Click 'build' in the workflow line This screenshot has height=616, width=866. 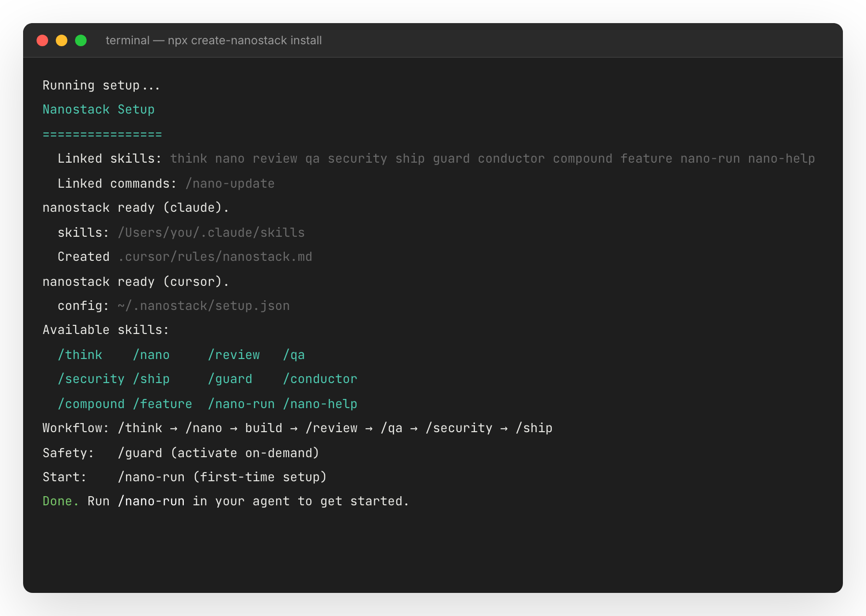[x=264, y=428]
